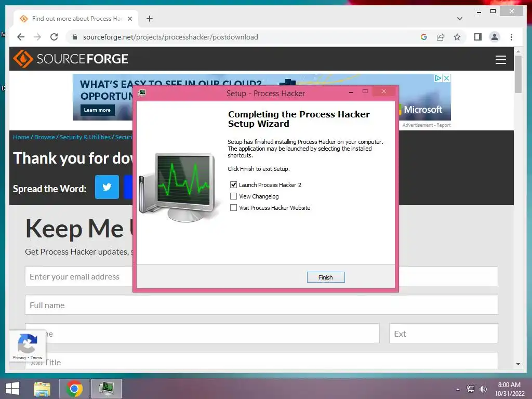This screenshot has height=399, width=532.
Task: Click the Setup window title bar icon
Action: pyautogui.click(x=142, y=93)
